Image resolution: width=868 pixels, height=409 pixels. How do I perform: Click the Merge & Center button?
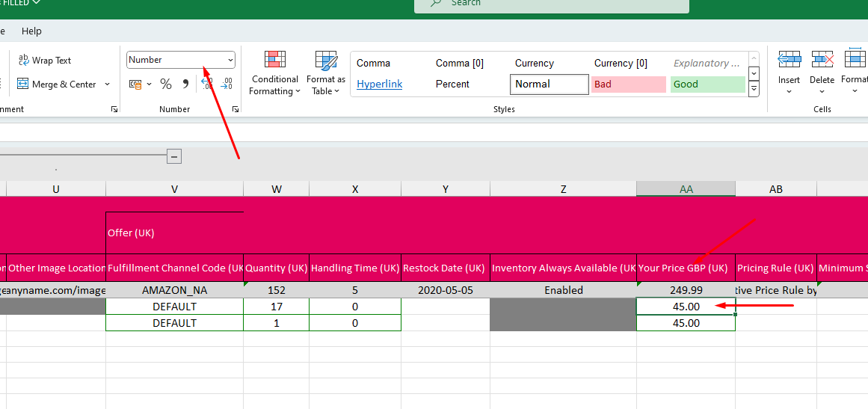[x=57, y=84]
